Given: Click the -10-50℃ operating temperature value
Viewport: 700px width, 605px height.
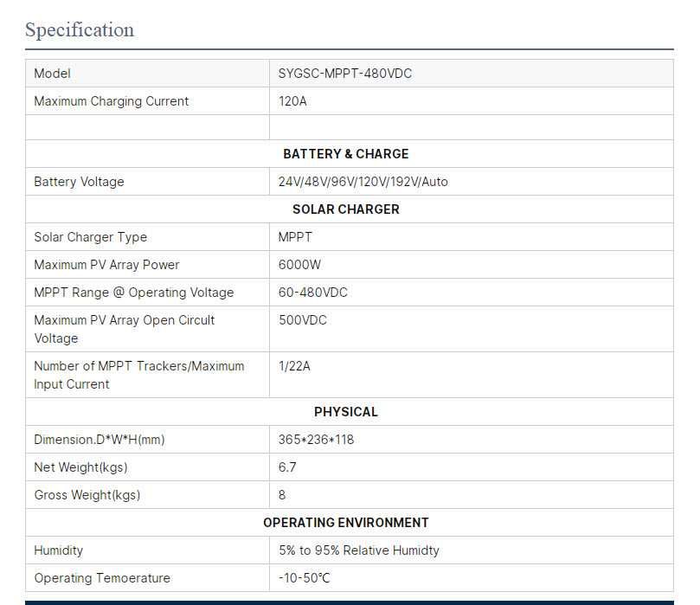Looking at the screenshot, I should [x=304, y=578].
